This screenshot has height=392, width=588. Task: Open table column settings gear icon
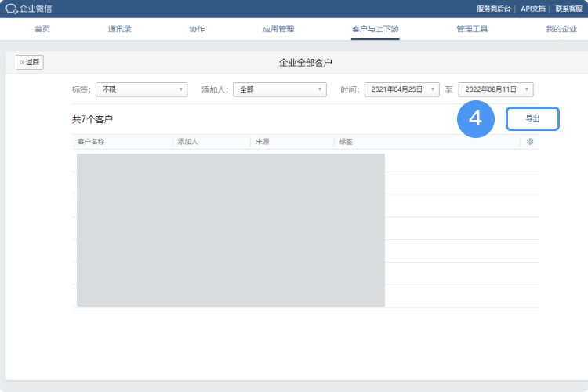(x=530, y=142)
